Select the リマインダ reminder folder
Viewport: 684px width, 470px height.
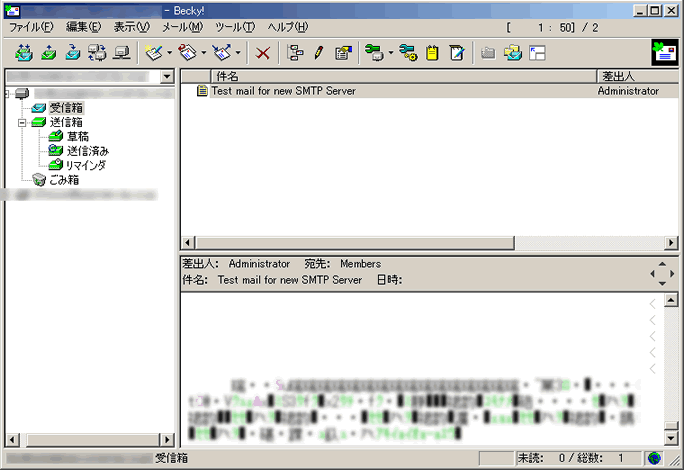(86, 165)
